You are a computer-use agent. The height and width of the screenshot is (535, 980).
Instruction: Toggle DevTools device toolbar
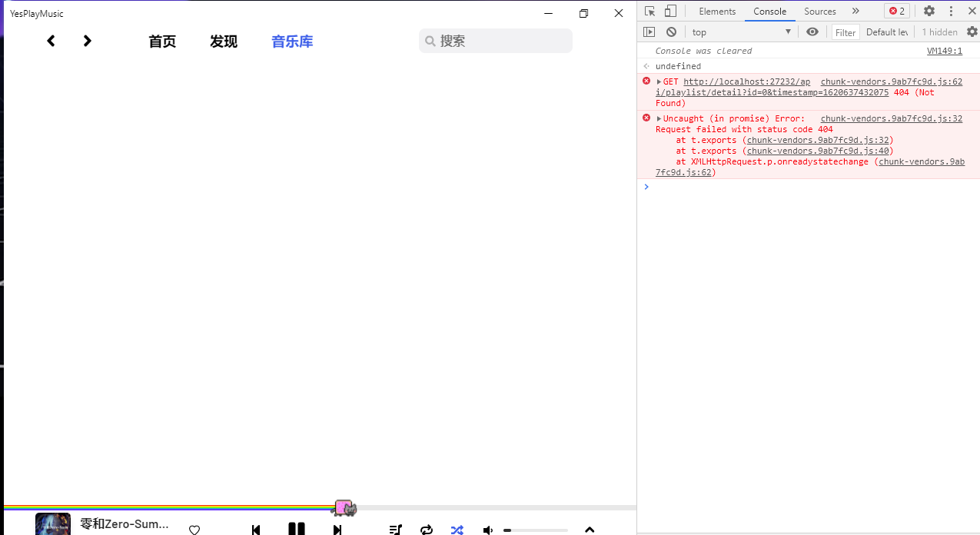(x=670, y=11)
